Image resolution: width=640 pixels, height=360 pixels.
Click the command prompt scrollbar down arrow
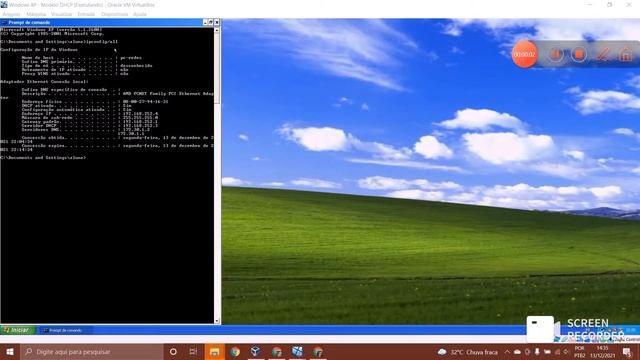pyautogui.click(x=217, y=321)
